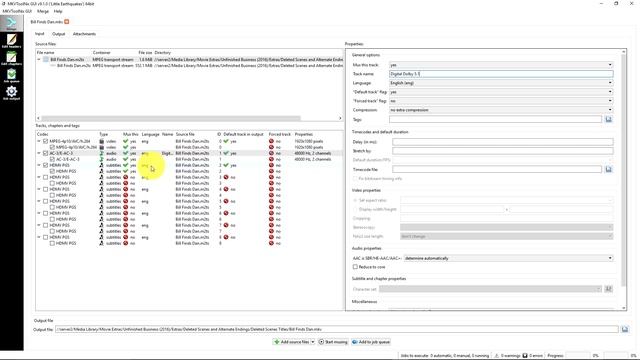Screen dimensions: 640x360
Task: Open the AAC is SBR/HE-AAC dropdown
Action: click(508, 258)
